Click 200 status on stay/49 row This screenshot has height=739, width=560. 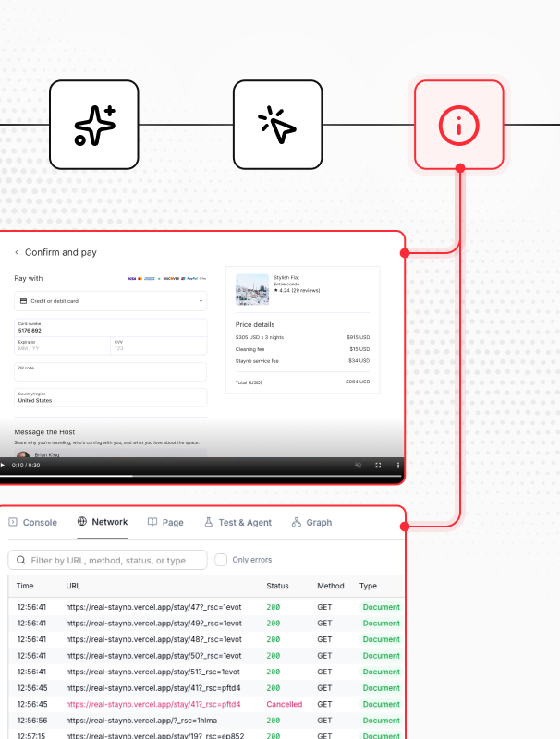click(x=274, y=623)
